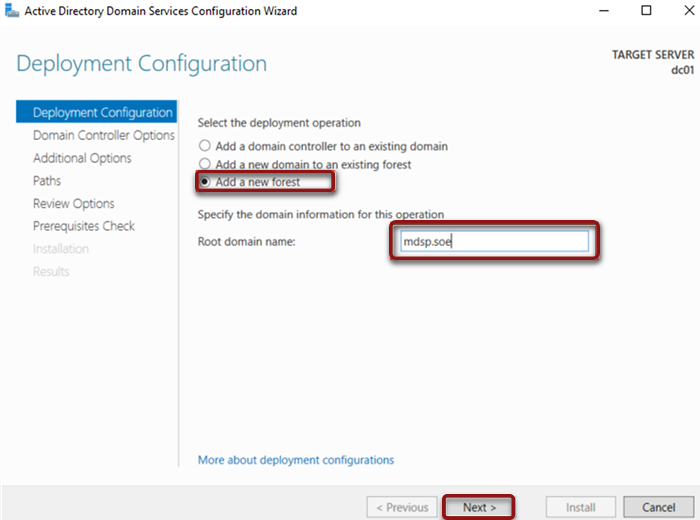This screenshot has width=700, height=520.
Task: Choose the 'Add a new forest' radio button
Action: pyautogui.click(x=205, y=182)
